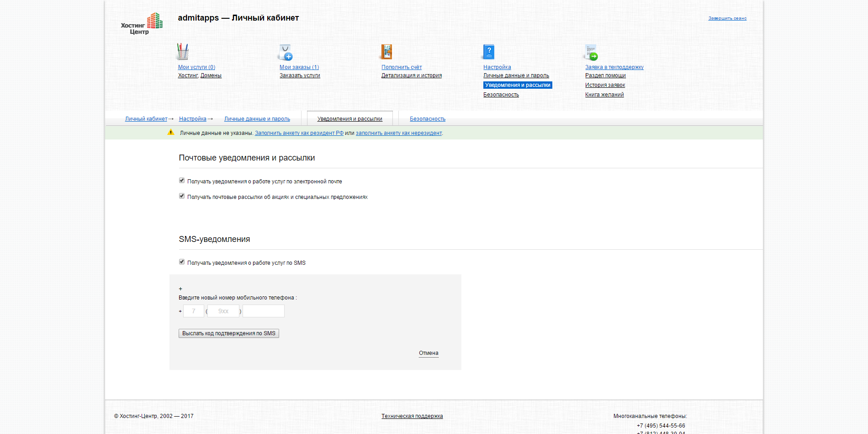Open История заявок link
Screen dimensions: 868x434
605,85
